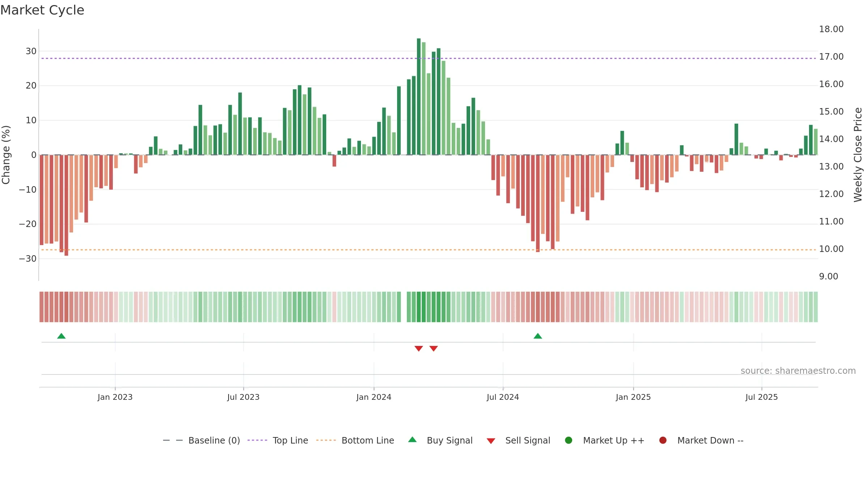Click the Jan 2023 axis label

pyautogui.click(x=115, y=397)
